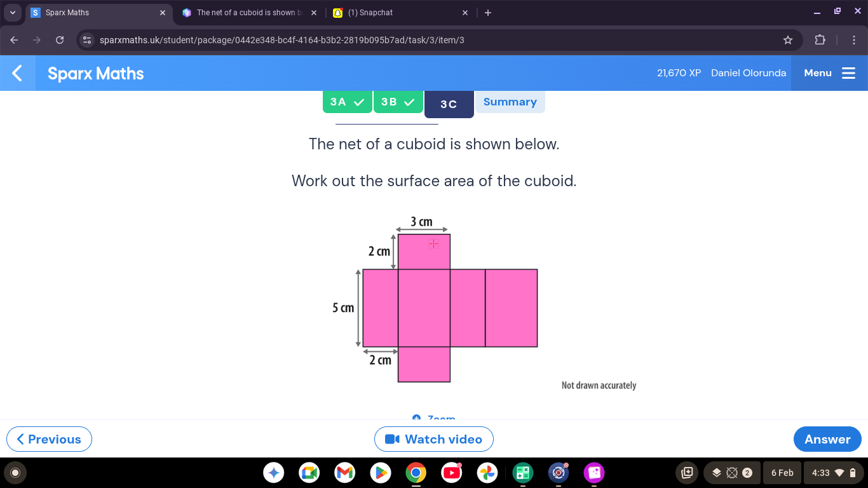Open Chrome's three-dot menu
868x488 pixels.
855,39
